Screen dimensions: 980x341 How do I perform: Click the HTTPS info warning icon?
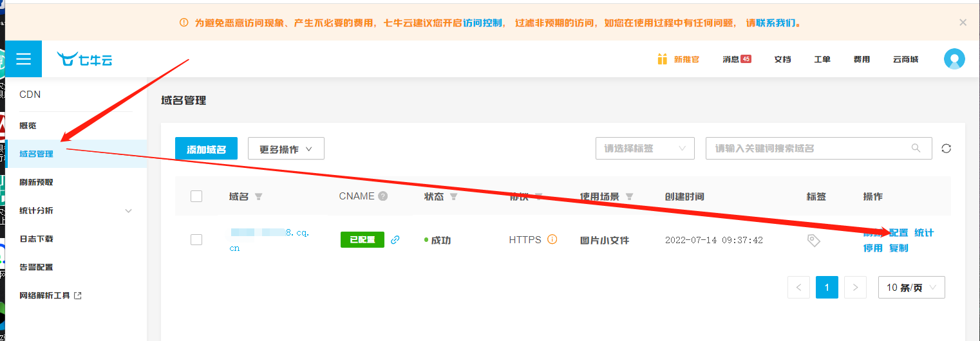click(552, 239)
